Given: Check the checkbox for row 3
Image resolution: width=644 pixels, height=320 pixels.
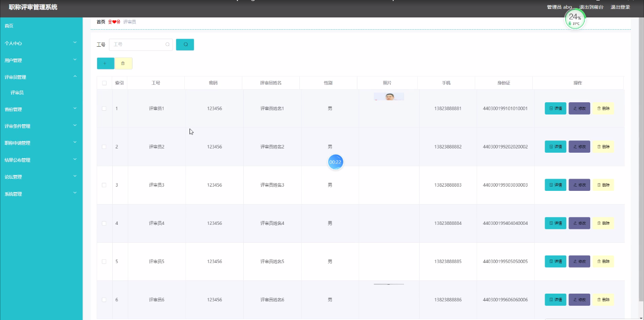Looking at the screenshot, I should (104, 185).
